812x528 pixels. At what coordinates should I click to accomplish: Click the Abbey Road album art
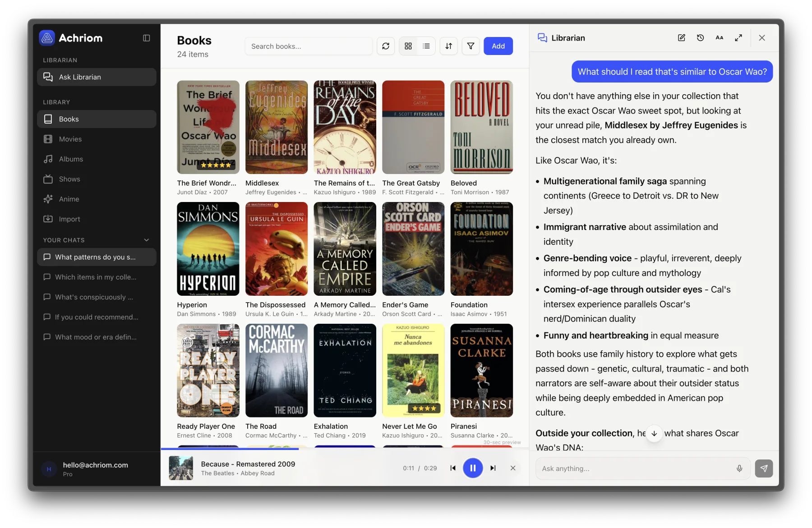click(181, 468)
